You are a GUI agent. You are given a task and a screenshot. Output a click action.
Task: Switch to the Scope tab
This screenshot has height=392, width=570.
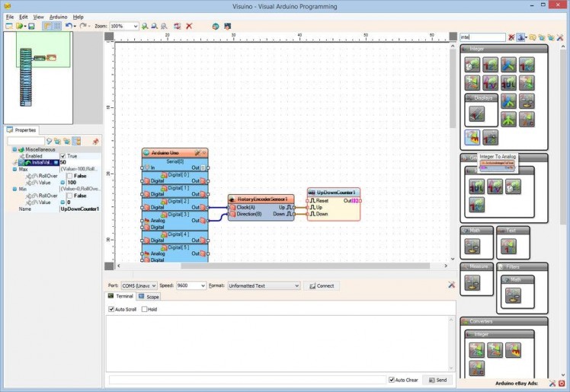pos(149,296)
